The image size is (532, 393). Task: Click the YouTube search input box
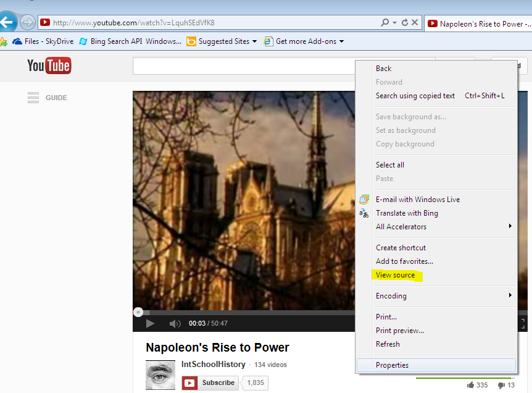(244, 66)
